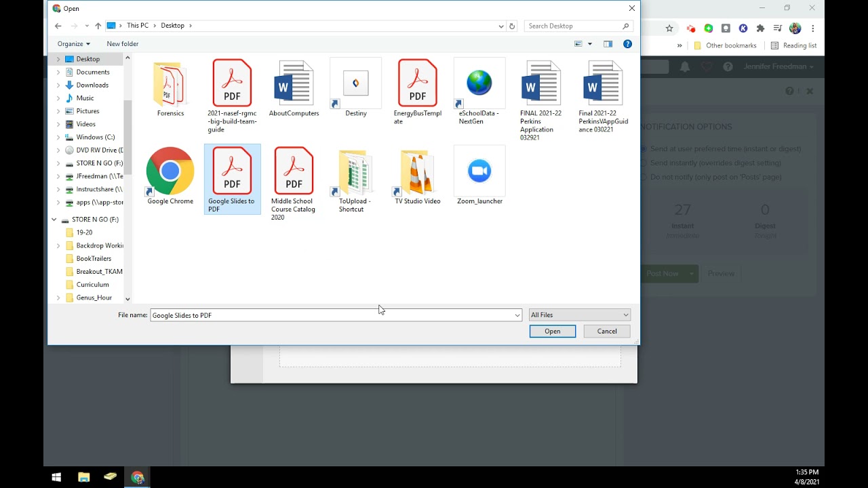The image size is (868, 488).
Task: Select Middle School Course Catalog 2020 PDF
Action: click(x=294, y=171)
